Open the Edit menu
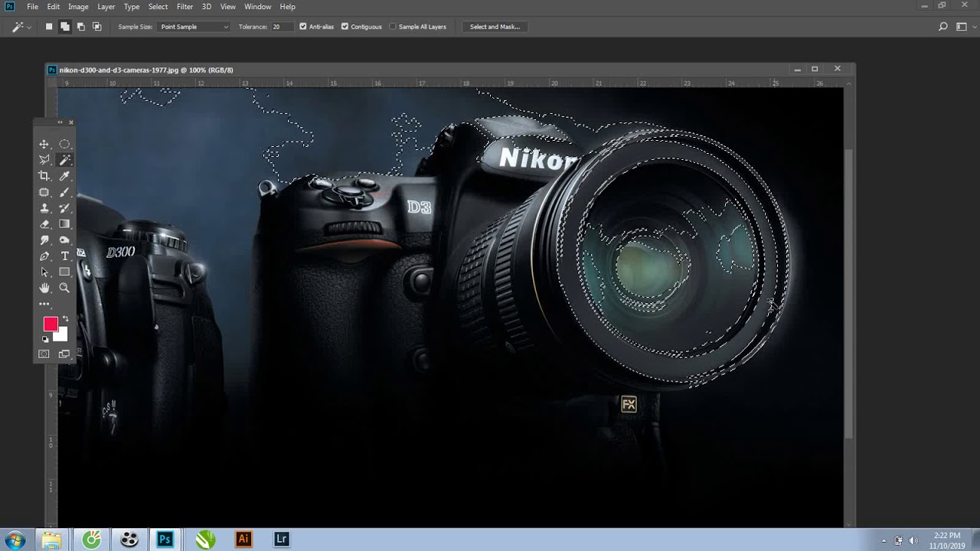980x551 pixels. tap(54, 7)
